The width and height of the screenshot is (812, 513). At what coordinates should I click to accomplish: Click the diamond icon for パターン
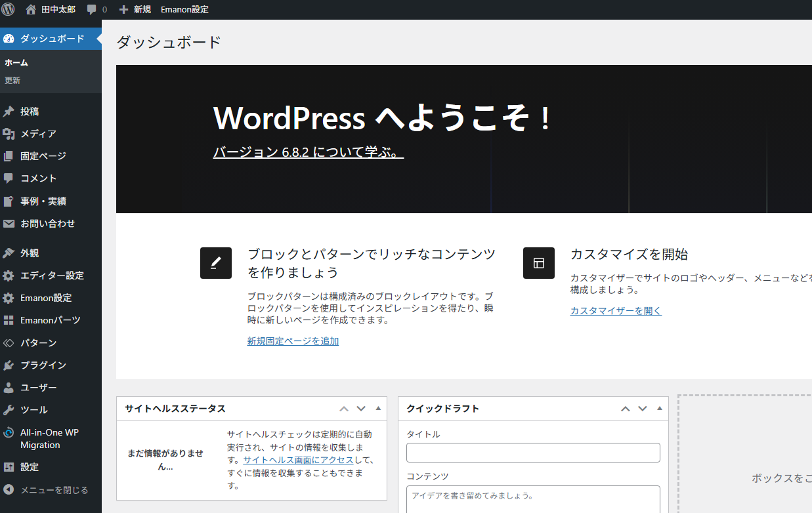(9, 343)
